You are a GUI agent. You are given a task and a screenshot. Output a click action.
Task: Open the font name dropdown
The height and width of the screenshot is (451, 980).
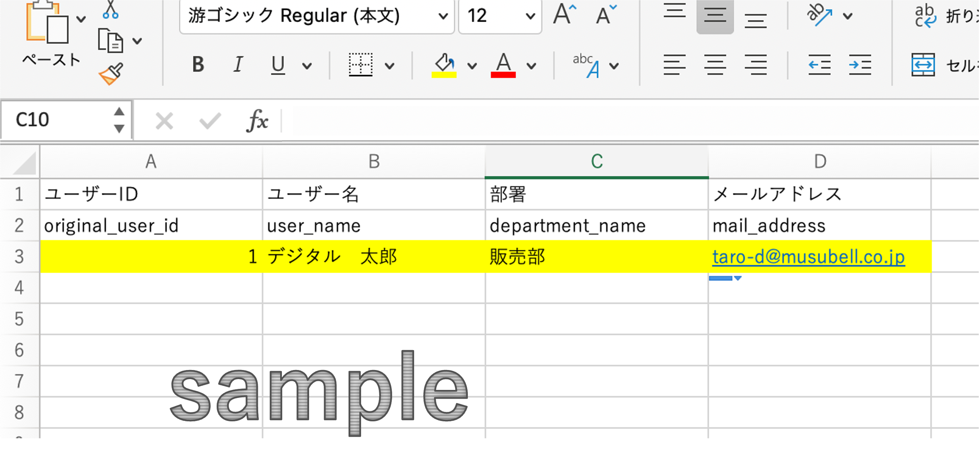[443, 16]
